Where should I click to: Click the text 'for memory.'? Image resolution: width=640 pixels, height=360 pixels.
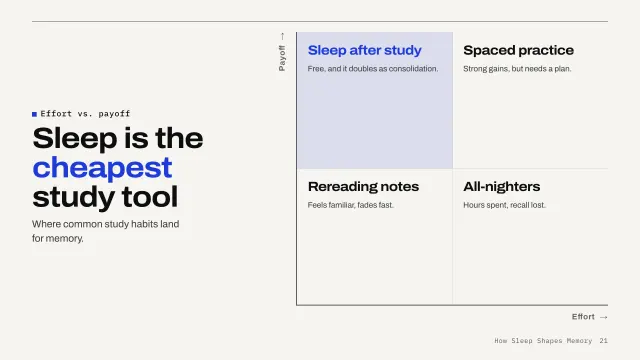58,238
